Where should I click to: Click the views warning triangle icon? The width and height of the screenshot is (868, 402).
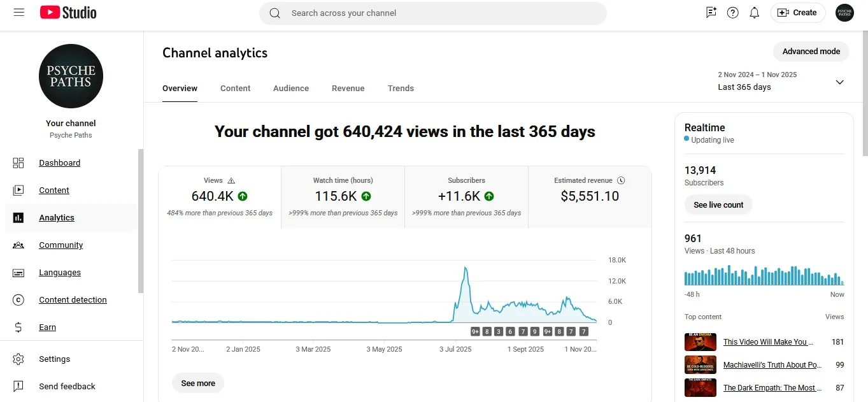click(x=231, y=181)
